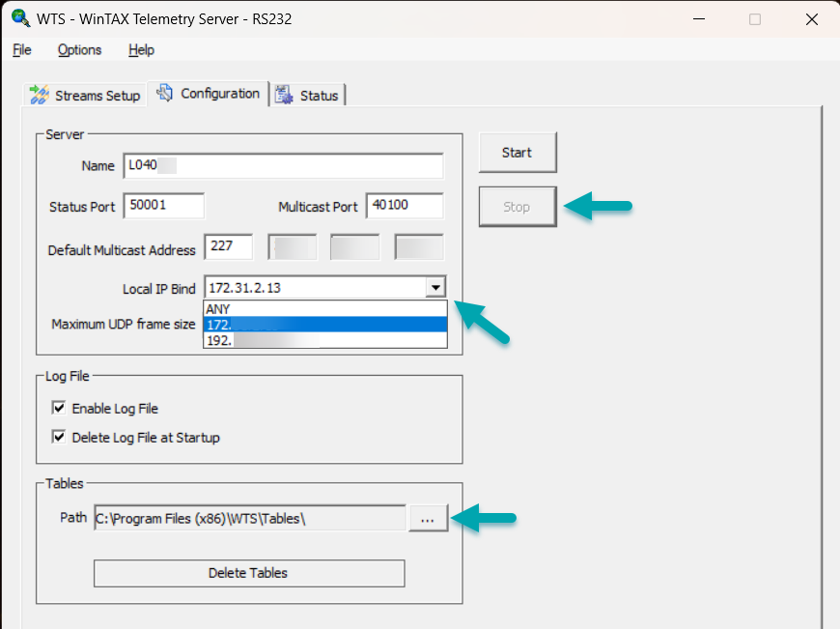840x629 pixels.
Task: Click the Tables Path text field
Action: (250, 519)
